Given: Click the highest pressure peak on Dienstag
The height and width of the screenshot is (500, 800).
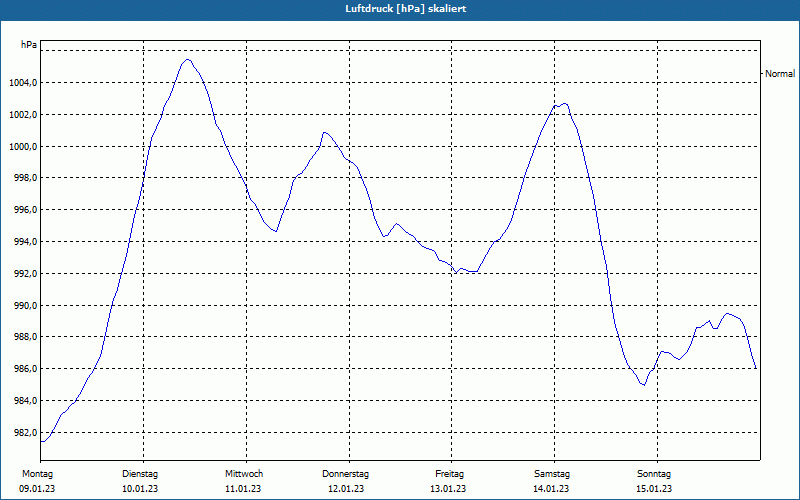Looking at the screenshot, I should (187, 60).
